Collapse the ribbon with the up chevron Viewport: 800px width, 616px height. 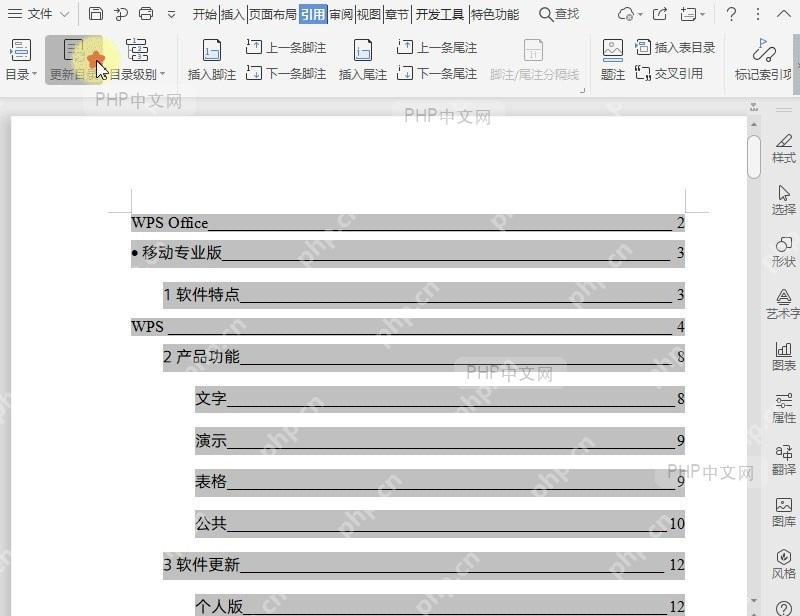click(x=784, y=14)
